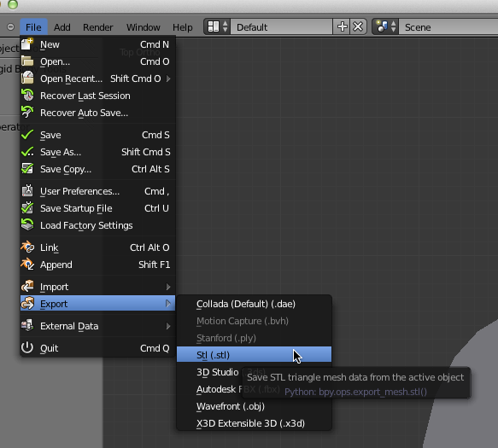The width and height of the screenshot is (498, 448).
Task: Open User Preferences...
Action: click(97, 191)
